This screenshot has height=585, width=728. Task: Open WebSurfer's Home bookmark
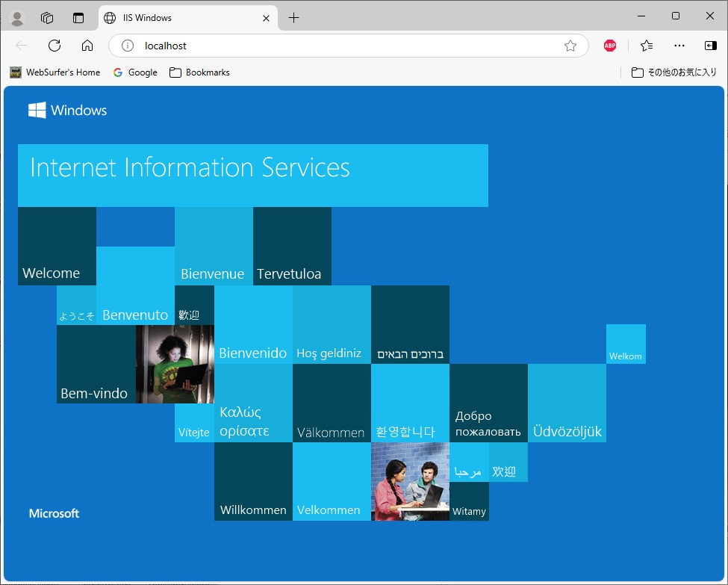pyautogui.click(x=55, y=72)
